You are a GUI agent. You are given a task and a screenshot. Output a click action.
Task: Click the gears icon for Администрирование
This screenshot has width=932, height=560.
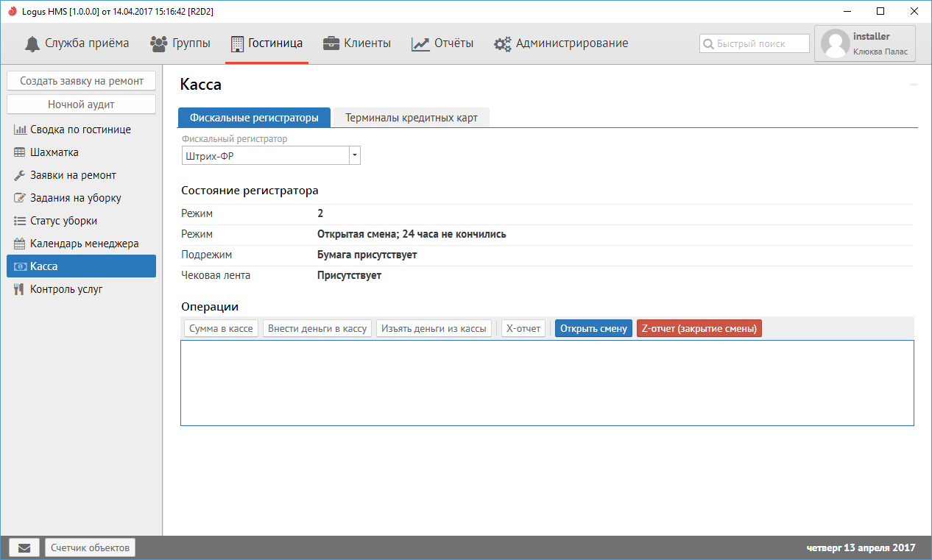(x=503, y=43)
